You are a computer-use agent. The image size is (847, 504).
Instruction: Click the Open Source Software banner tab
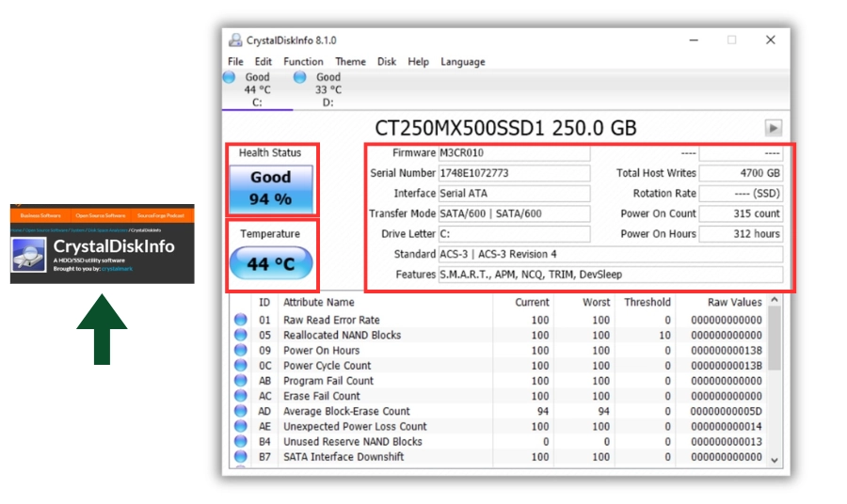[101, 215]
